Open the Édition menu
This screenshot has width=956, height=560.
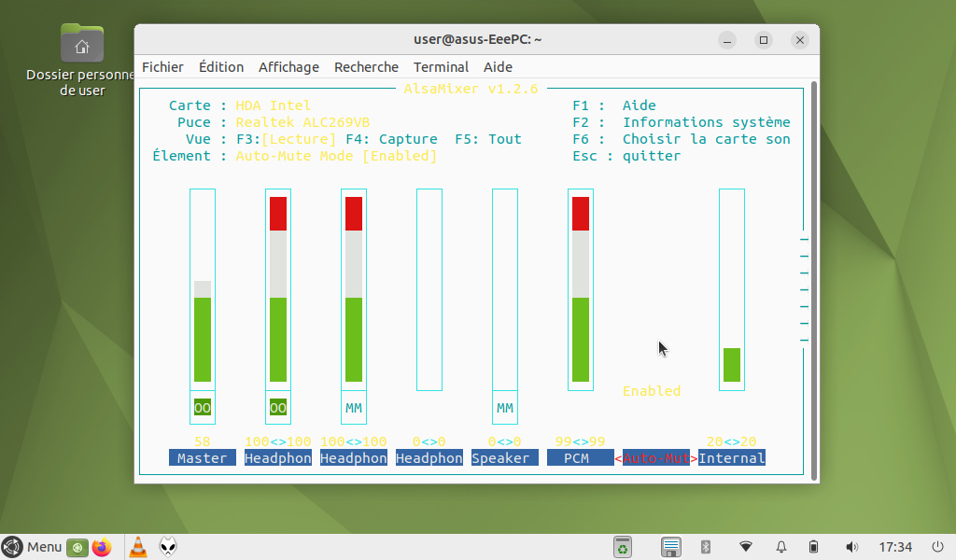point(221,67)
